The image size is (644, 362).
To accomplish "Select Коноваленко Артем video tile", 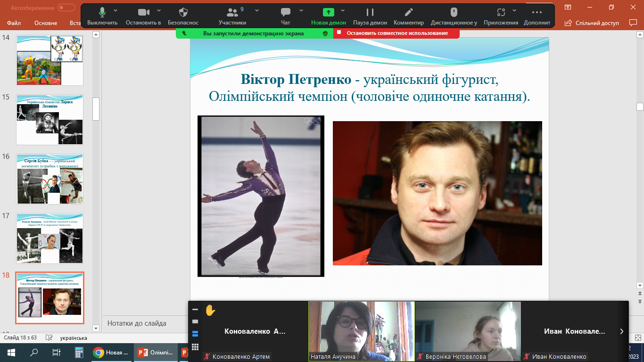I will pos(255,331).
